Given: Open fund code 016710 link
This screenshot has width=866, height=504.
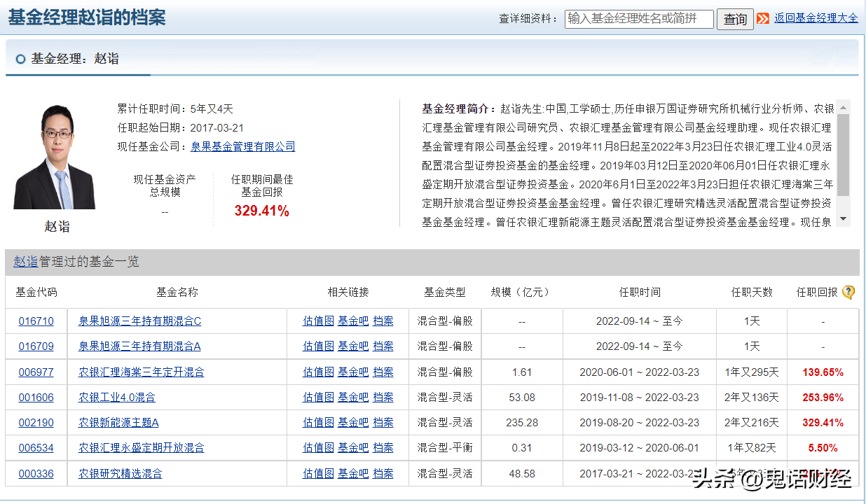Looking at the screenshot, I should point(36,321).
